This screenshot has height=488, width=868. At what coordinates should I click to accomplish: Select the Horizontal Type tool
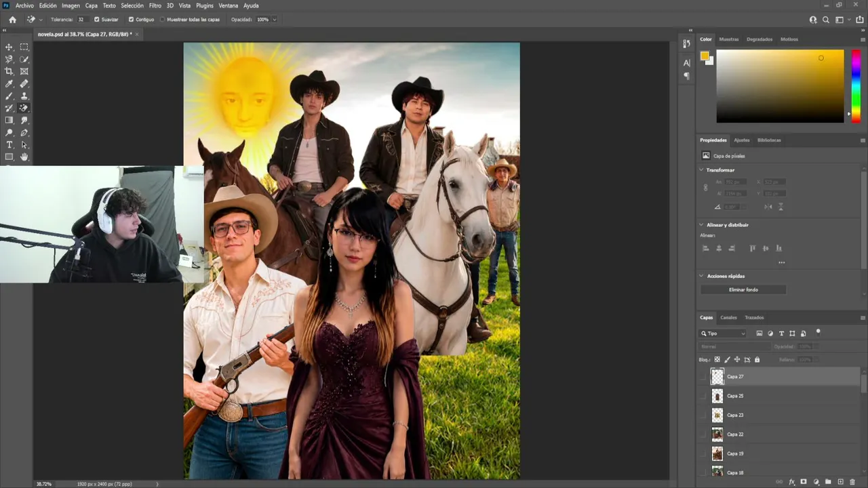coord(9,144)
